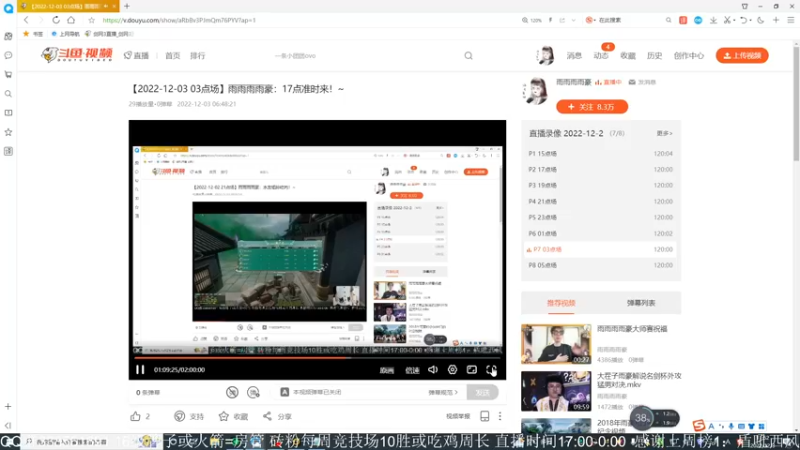Select playlist item P2 17点场
The image size is (800, 450).
tap(601, 169)
